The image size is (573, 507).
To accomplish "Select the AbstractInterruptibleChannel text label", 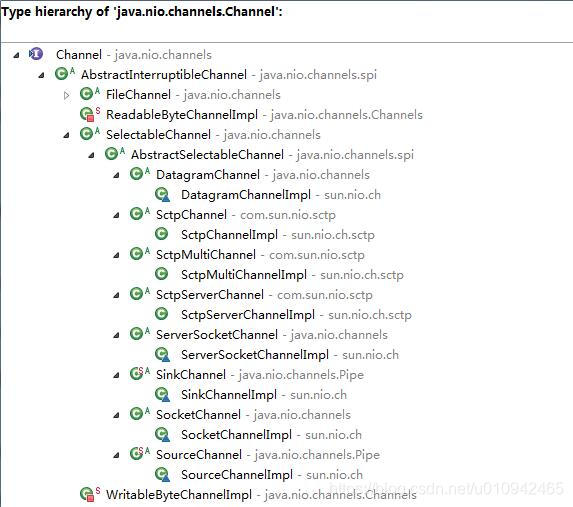I will pos(164,75).
